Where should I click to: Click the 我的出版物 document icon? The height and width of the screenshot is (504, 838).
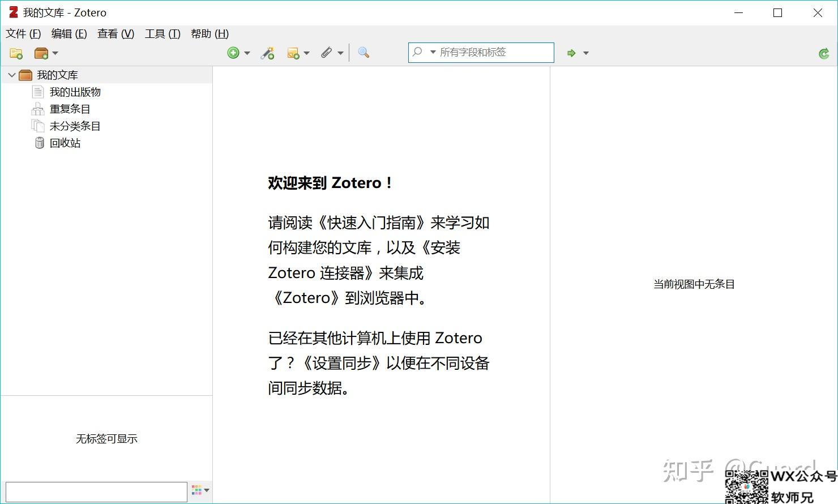tap(38, 92)
